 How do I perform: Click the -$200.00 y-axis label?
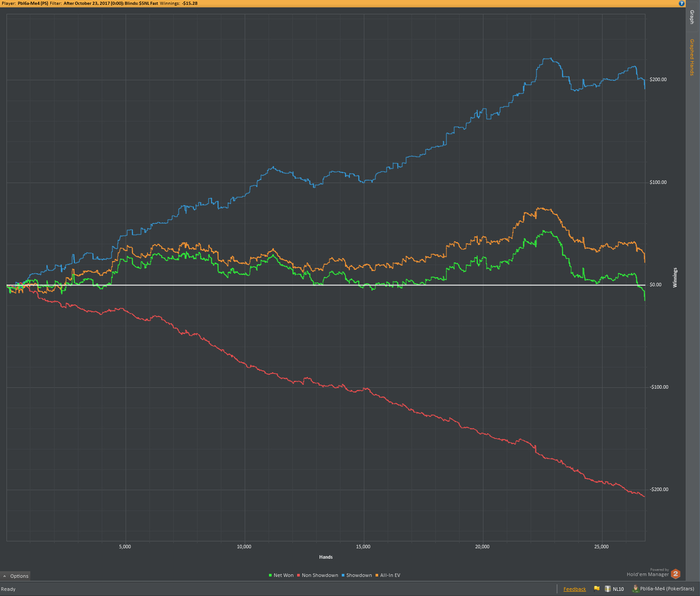(659, 489)
